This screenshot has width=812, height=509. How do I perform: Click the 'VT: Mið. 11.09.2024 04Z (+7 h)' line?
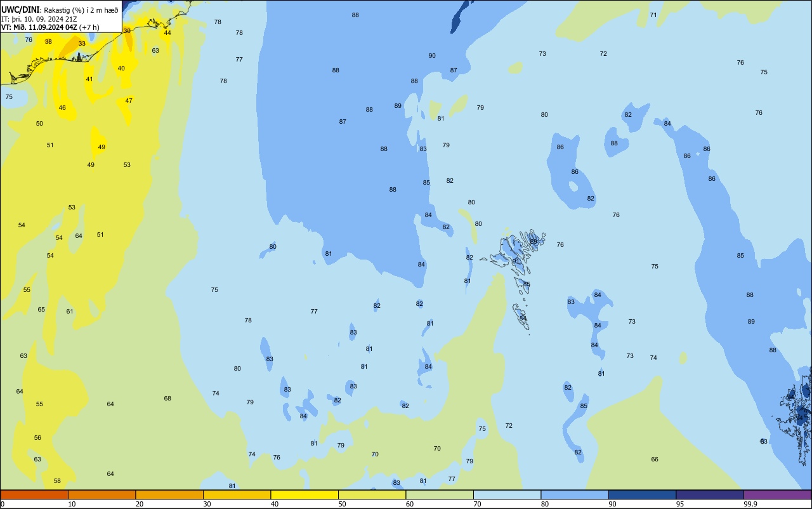(x=50, y=27)
